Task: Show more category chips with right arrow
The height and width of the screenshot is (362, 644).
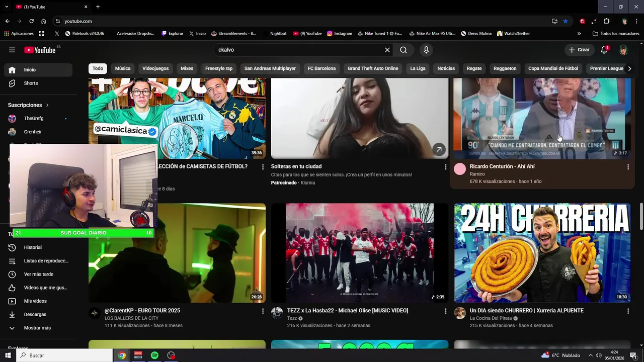Action: (629, 68)
